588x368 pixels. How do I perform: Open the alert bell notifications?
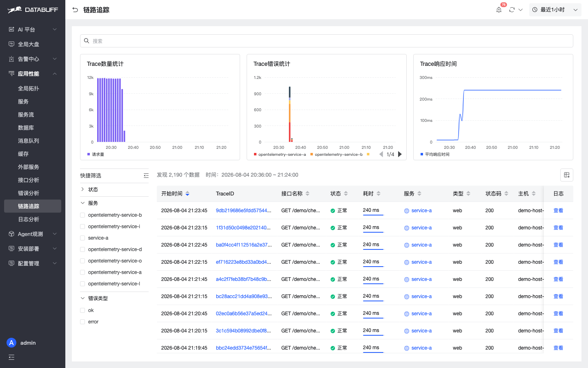499,10
